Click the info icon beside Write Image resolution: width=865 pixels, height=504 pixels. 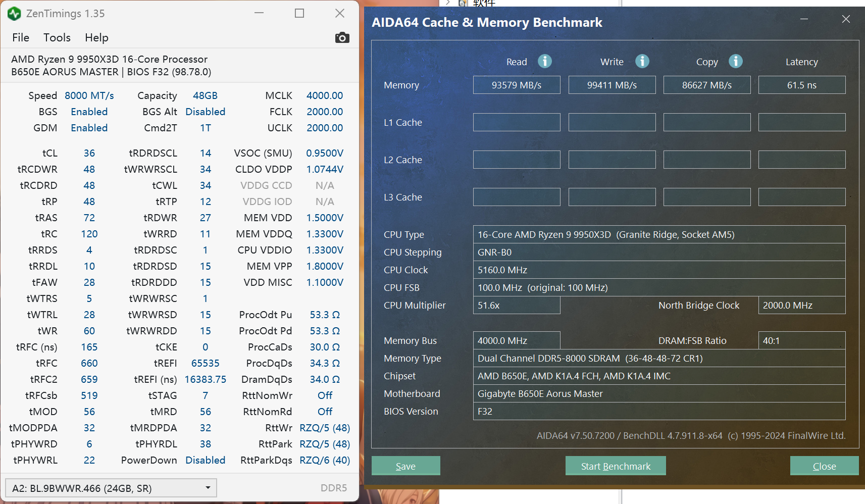pos(642,61)
